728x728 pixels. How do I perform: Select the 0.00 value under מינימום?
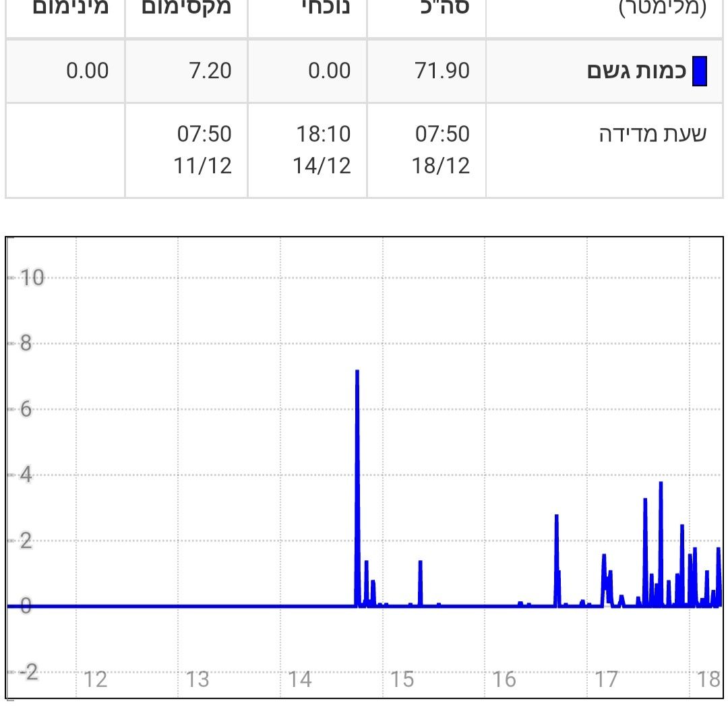(87, 71)
